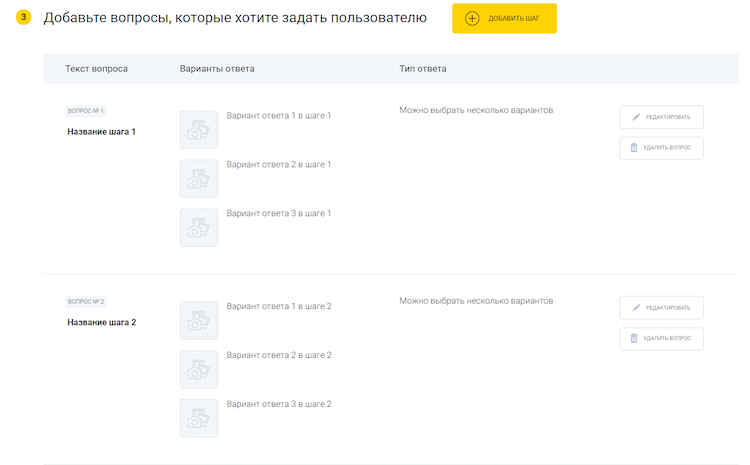Edit question 2 with Редактировать button
The image size is (750, 465).
(661, 308)
